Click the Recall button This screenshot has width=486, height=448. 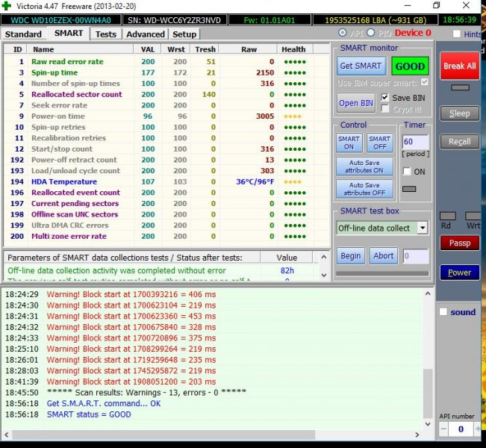[x=459, y=142]
